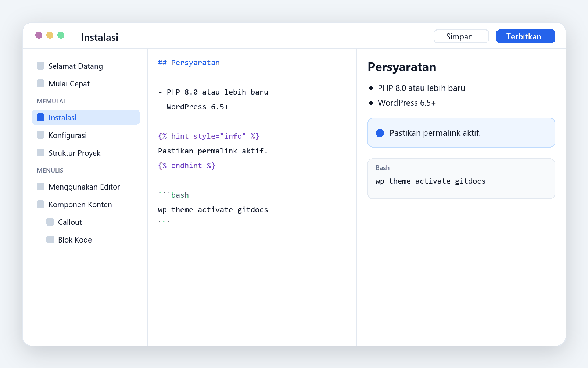Image resolution: width=588 pixels, height=368 pixels.
Task: Click the page icon beside Blok Kode
Action: coord(50,240)
